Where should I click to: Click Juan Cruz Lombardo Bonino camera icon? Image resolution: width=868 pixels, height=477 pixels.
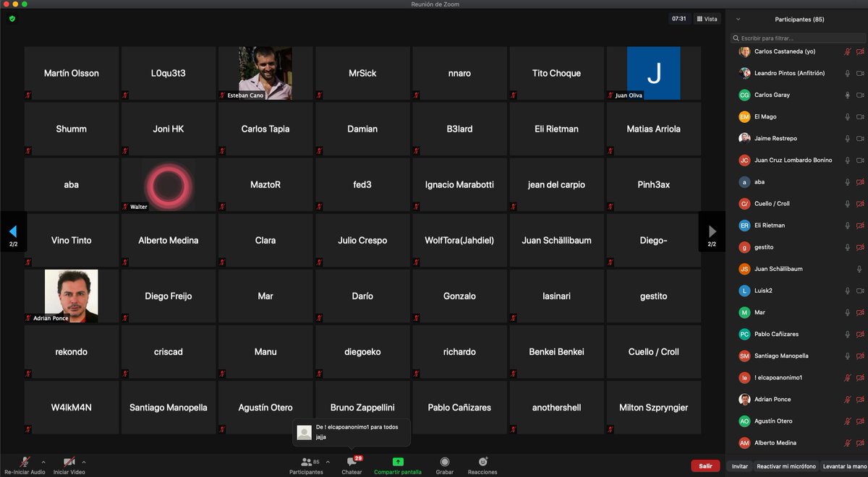(860, 160)
